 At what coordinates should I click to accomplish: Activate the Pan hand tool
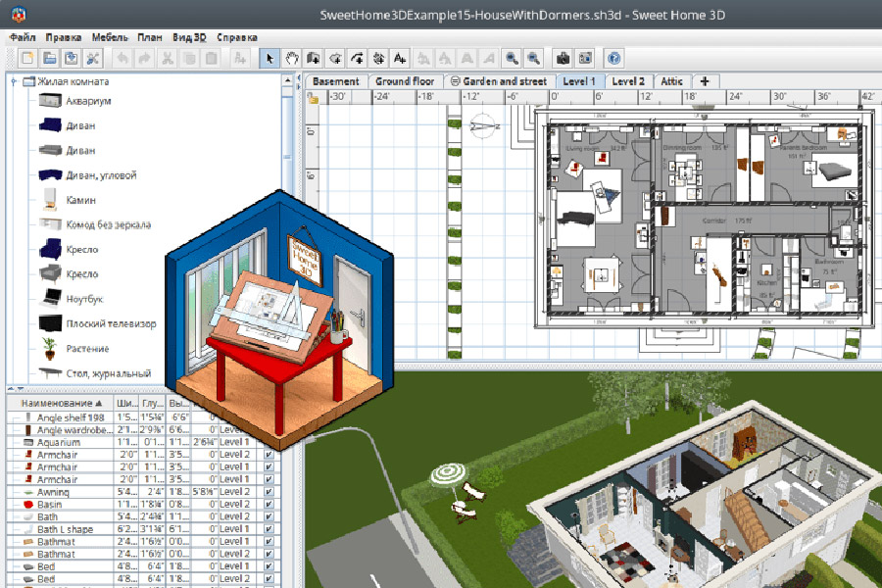click(x=291, y=58)
